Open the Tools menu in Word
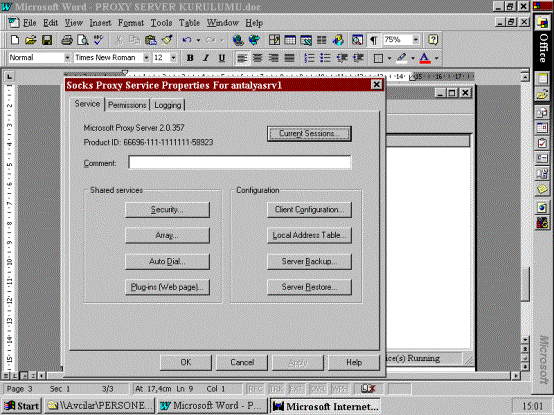Screen dimensions: 554x415 pos(161,23)
